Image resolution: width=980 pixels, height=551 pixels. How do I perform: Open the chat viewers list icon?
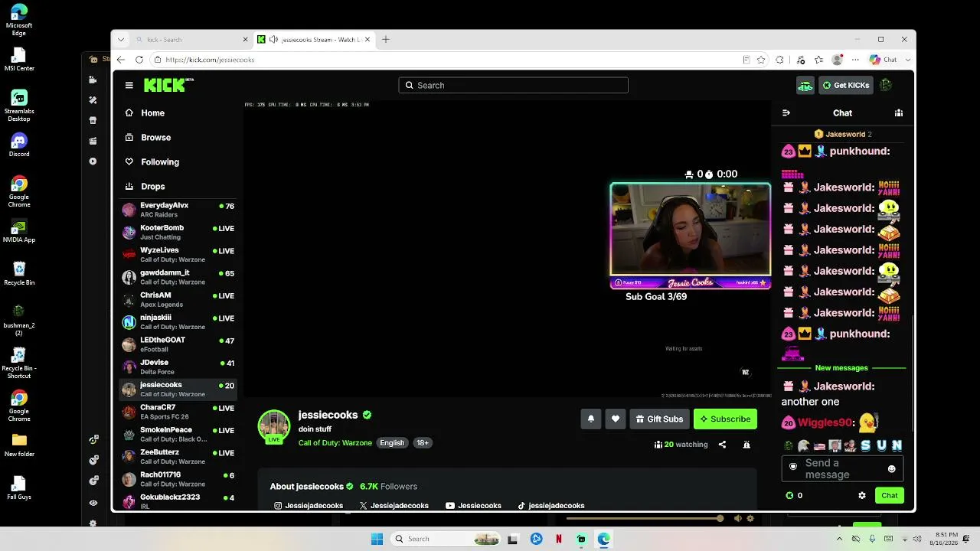tap(899, 112)
